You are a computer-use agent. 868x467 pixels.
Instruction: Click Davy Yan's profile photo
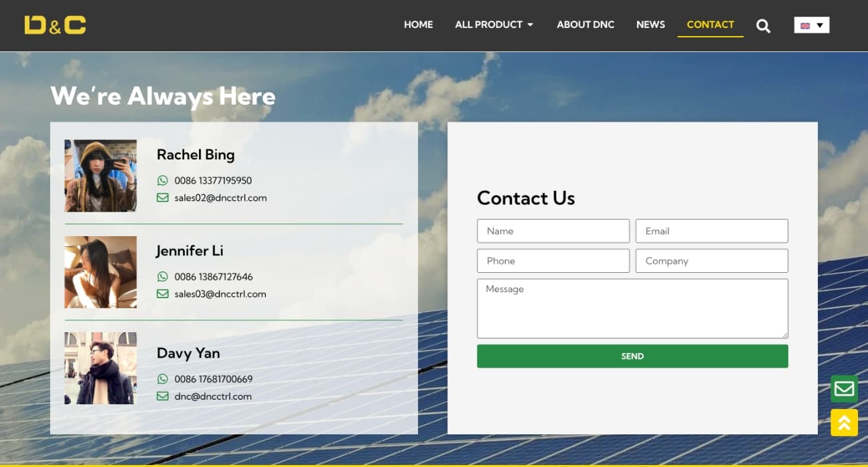[101, 368]
